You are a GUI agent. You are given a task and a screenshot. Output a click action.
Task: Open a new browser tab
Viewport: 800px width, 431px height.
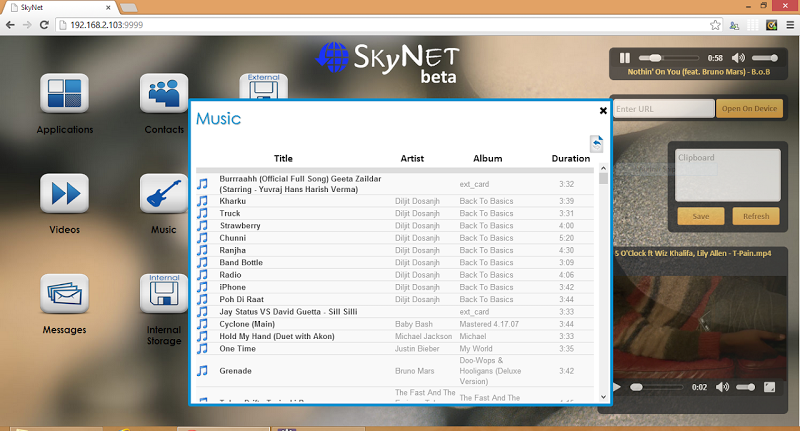coord(128,8)
